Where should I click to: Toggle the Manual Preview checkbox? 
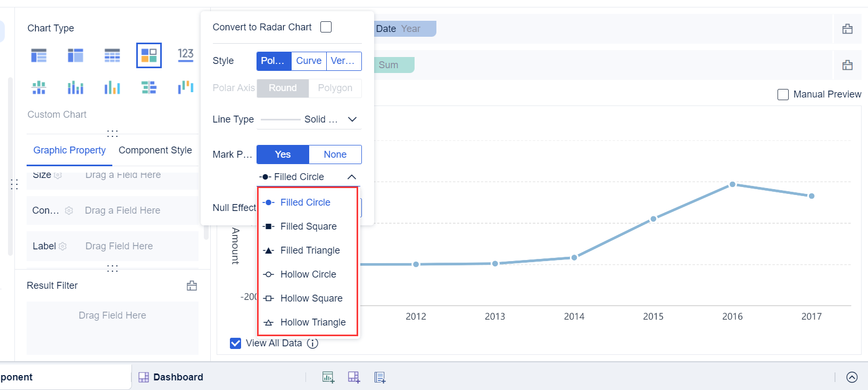tap(783, 94)
